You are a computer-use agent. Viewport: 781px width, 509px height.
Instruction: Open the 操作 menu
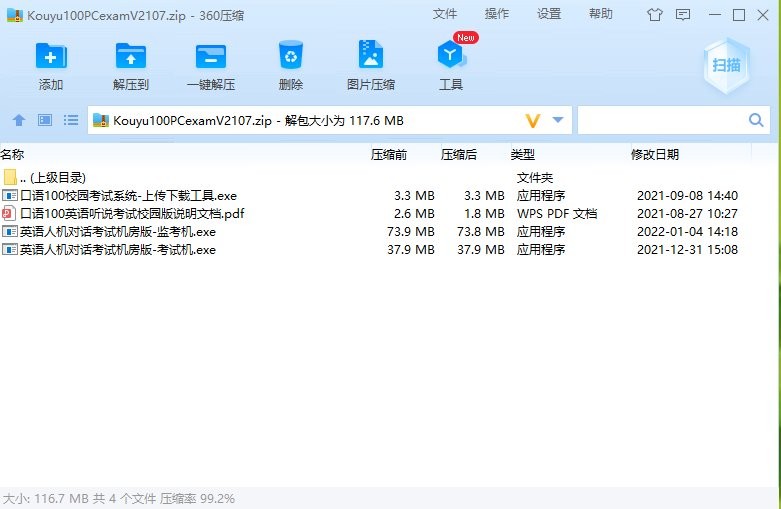pyautogui.click(x=497, y=14)
